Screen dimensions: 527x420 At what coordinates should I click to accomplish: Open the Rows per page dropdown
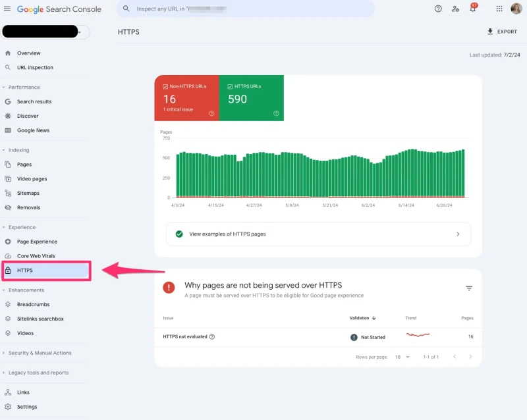[x=402, y=357]
